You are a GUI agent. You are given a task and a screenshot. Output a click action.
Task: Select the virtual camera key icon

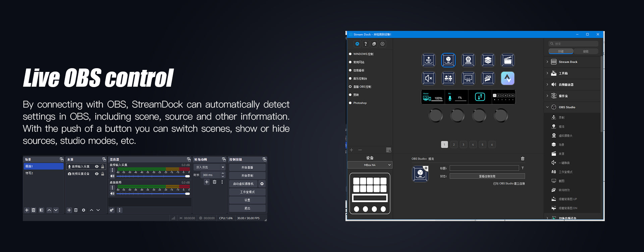coord(468,60)
